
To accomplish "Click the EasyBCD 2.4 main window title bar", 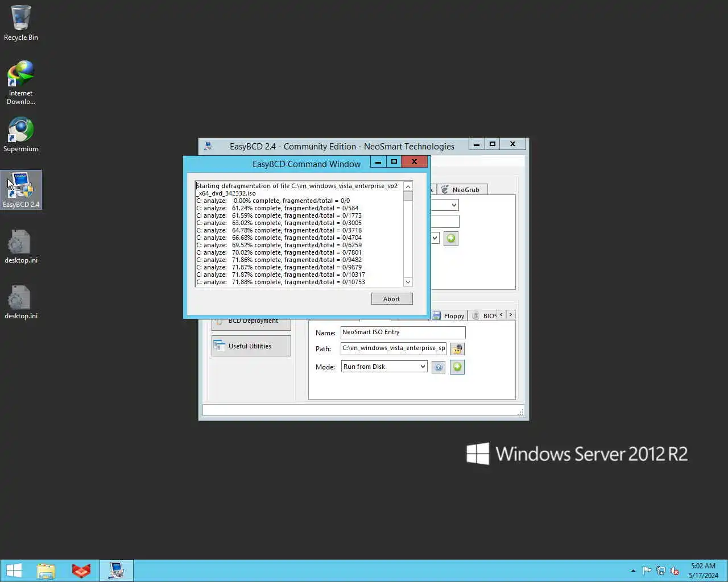I will (x=342, y=146).
